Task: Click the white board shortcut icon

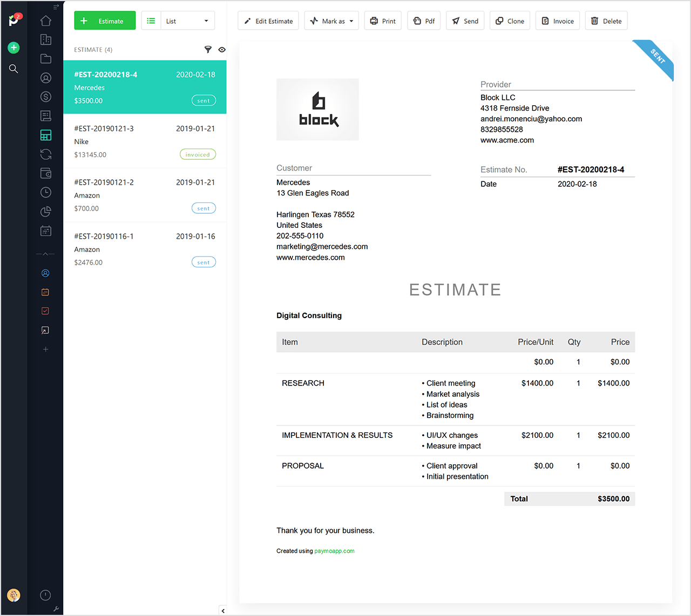Action: (45, 330)
